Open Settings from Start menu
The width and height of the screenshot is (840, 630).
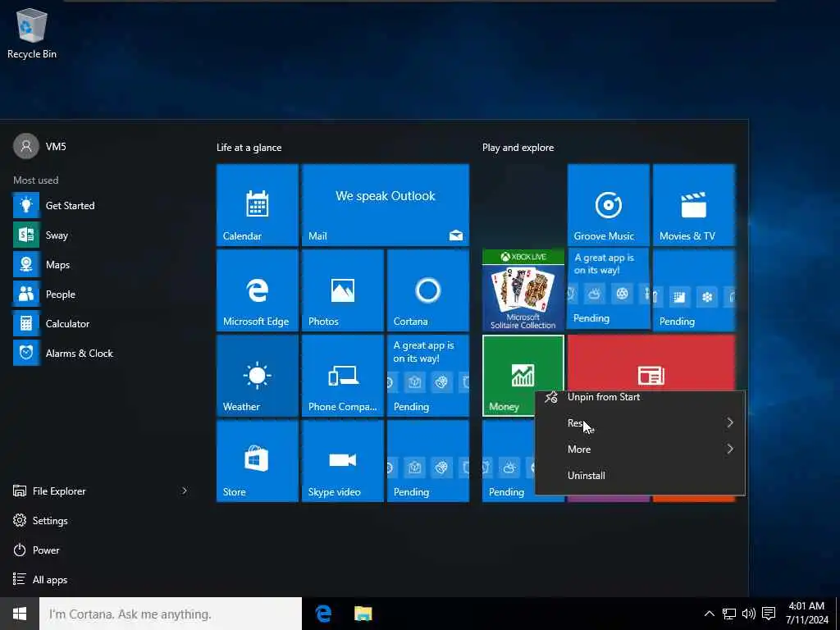tap(41, 520)
